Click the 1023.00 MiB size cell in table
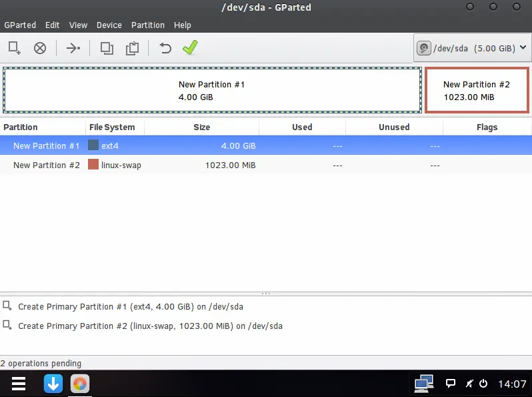 (231, 165)
